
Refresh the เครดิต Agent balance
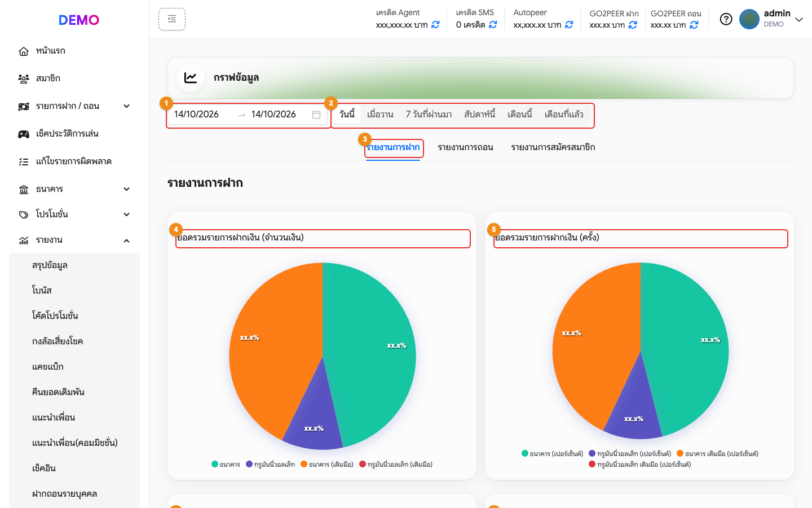pyautogui.click(x=435, y=25)
